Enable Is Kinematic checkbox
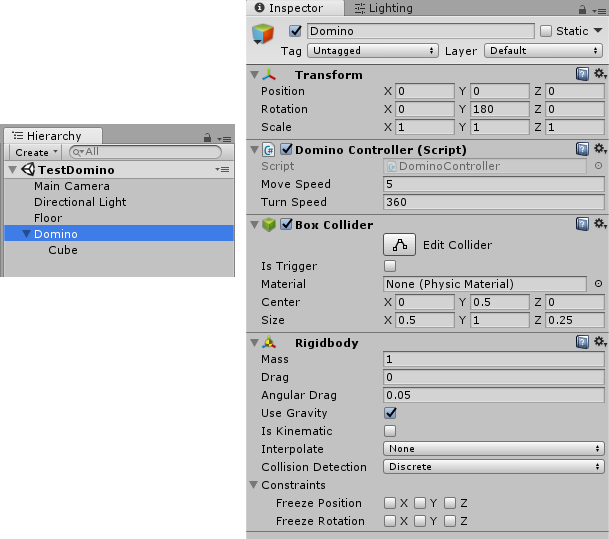Image resolution: width=609 pixels, height=539 pixels. pos(390,431)
